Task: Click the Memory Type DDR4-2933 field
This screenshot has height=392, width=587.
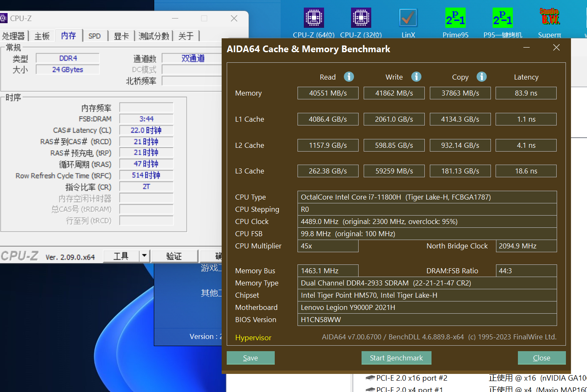Action: (427, 283)
